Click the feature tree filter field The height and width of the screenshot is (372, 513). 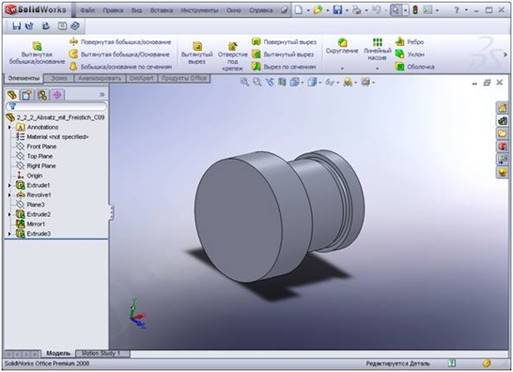coord(56,106)
